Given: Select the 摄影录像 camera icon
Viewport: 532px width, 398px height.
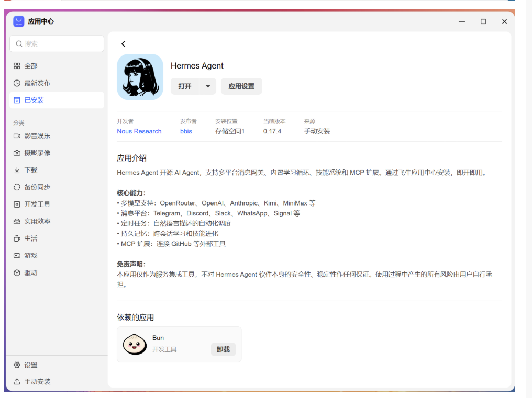Looking at the screenshot, I should [x=17, y=153].
